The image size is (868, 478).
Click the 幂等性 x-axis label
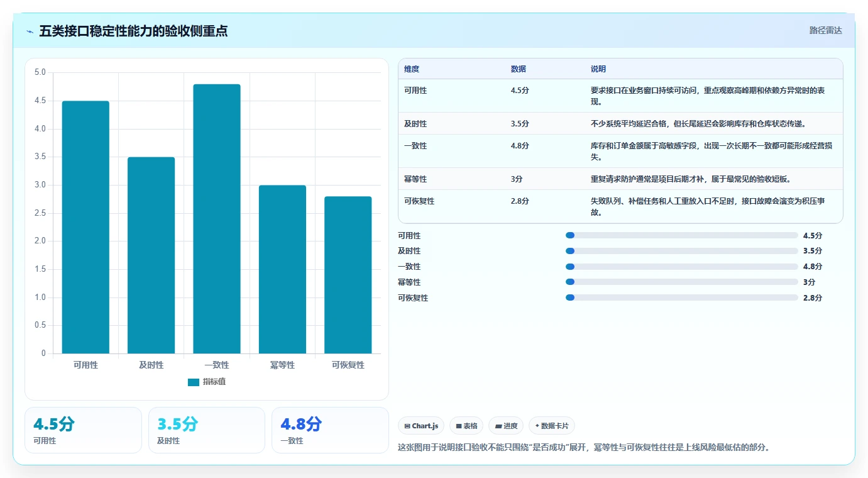(x=282, y=365)
